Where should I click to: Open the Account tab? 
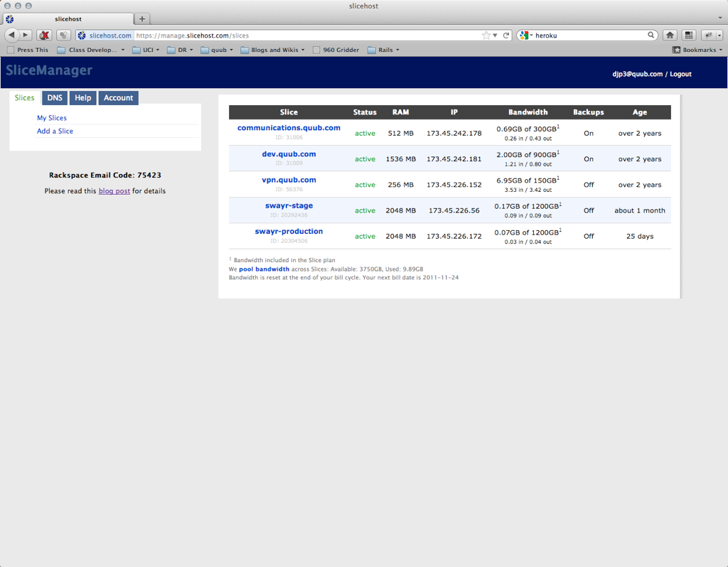[x=118, y=98]
